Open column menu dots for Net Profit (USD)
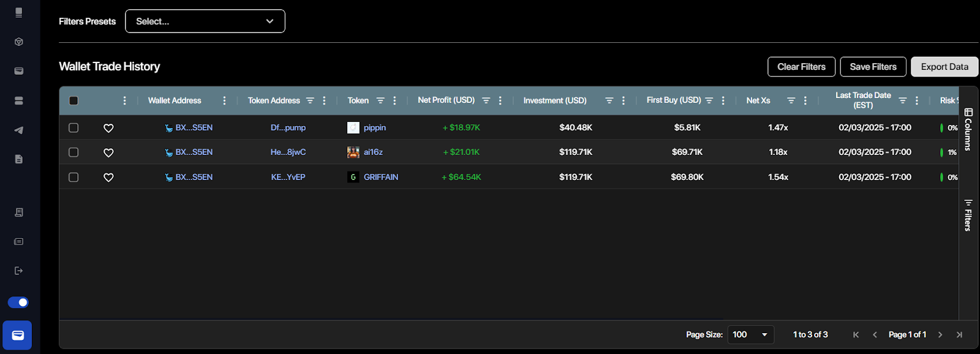Image resolution: width=980 pixels, height=354 pixels. coord(500,100)
